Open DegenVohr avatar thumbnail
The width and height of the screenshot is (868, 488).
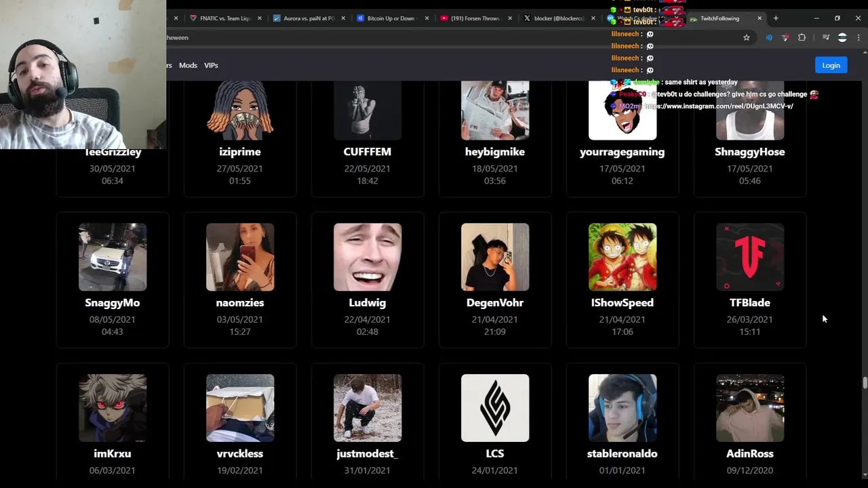pos(495,257)
